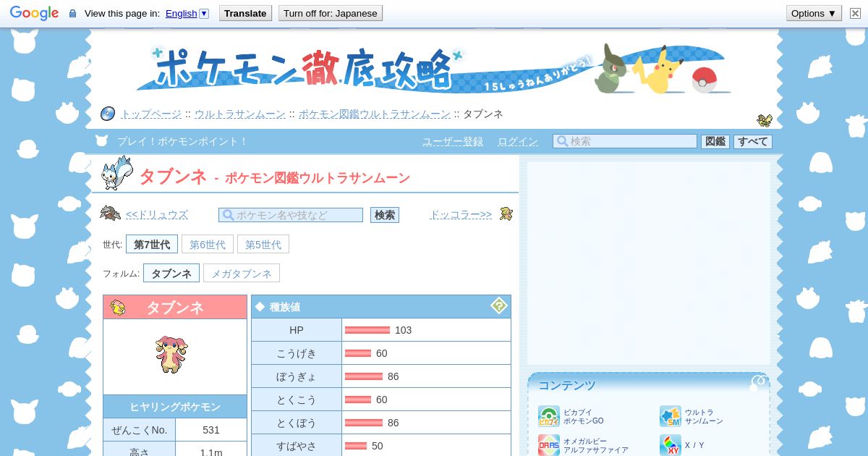Click the 検索 button next to Pokémon search

(385, 215)
